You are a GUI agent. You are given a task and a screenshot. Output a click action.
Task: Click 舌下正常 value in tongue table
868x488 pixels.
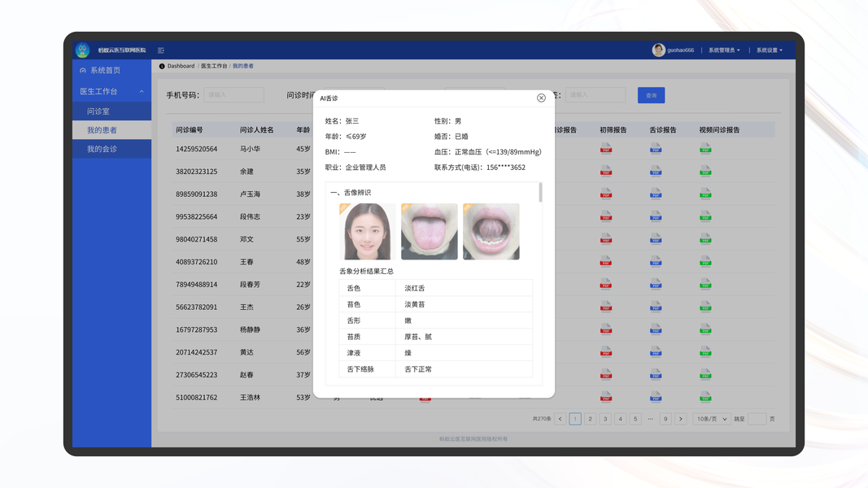point(418,369)
